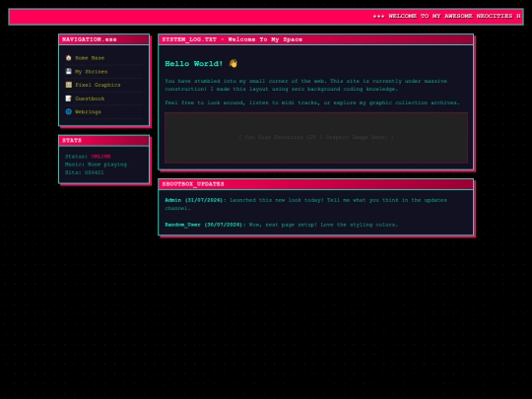Image resolution: width=532 pixels, height=399 pixels.
Task: Click the floppy disk icon beside My Shrines
Action: pyautogui.click(x=69, y=71)
